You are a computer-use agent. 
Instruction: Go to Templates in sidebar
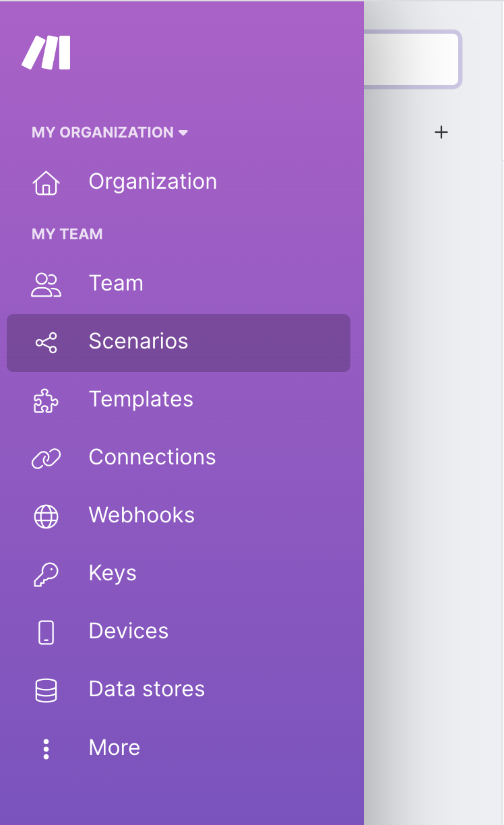[141, 400]
